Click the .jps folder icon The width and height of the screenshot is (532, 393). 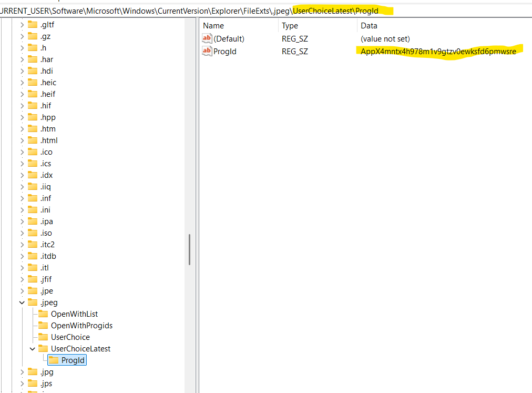tap(33, 383)
